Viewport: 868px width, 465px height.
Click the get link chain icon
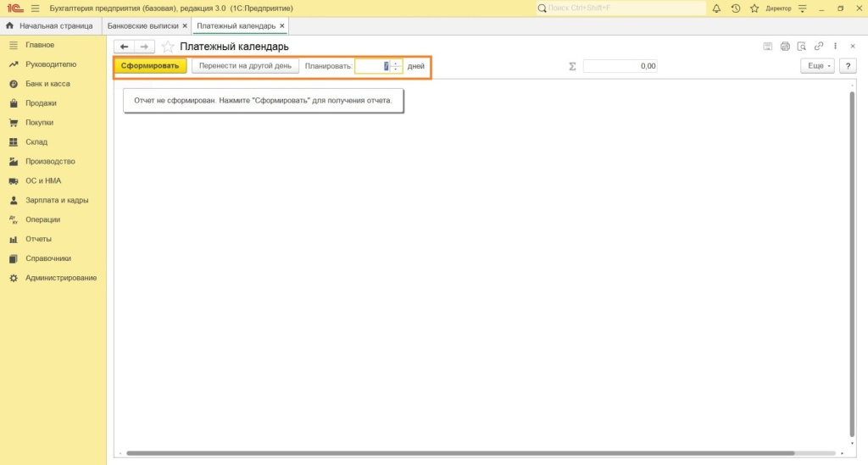point(819,47)
